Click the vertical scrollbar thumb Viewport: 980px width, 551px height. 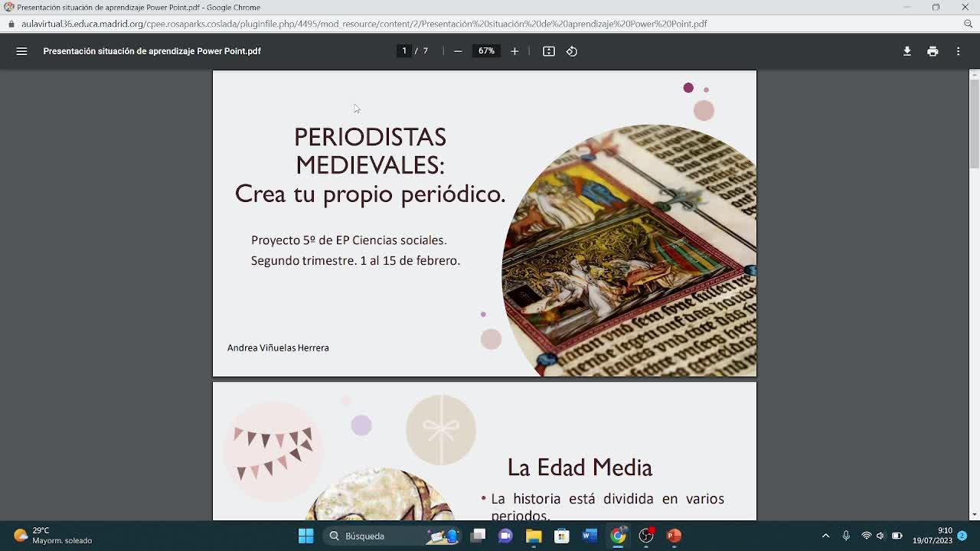click(x=974, y=123)
